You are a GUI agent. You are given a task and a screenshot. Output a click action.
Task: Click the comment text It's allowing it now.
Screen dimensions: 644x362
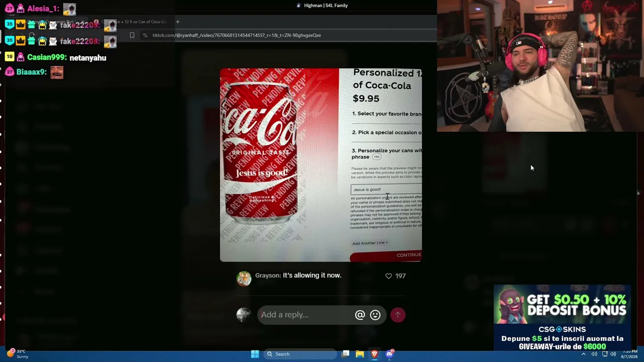tap(312, 276)
